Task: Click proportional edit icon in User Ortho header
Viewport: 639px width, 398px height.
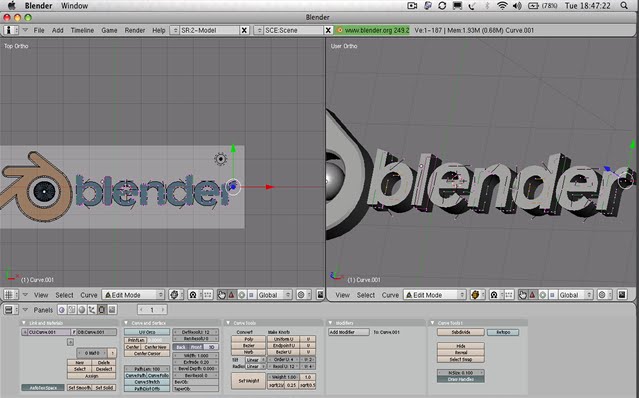Action: [605, 295]
